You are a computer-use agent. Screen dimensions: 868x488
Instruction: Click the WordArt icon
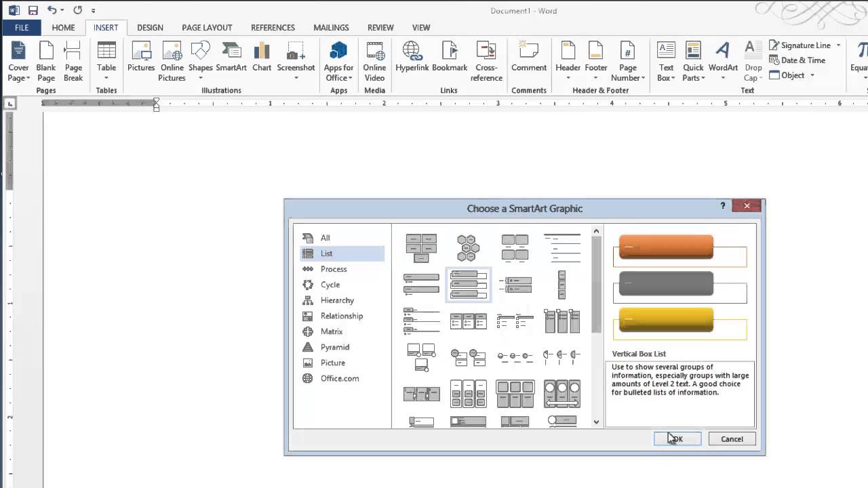[723, 57]
